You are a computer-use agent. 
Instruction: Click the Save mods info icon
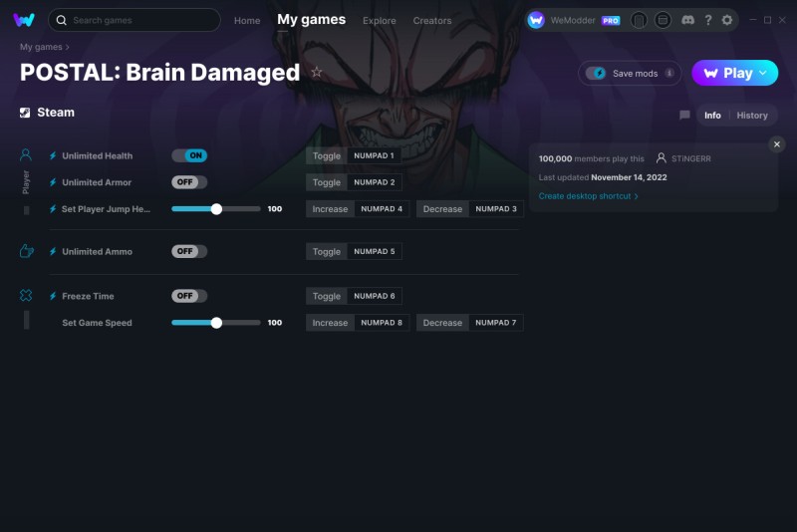pyautogui.click(x=669, y=73)
